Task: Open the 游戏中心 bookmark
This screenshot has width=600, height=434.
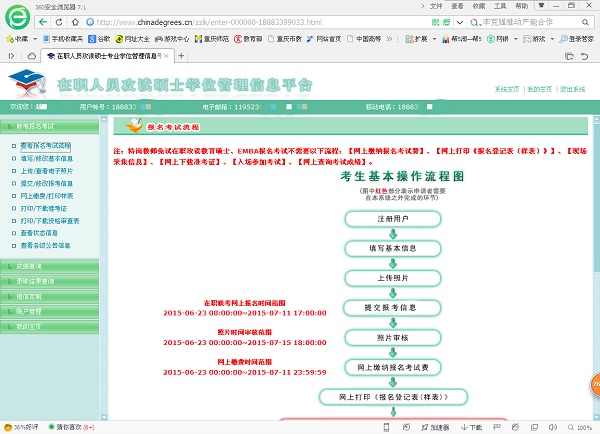Action: point(172,39)
